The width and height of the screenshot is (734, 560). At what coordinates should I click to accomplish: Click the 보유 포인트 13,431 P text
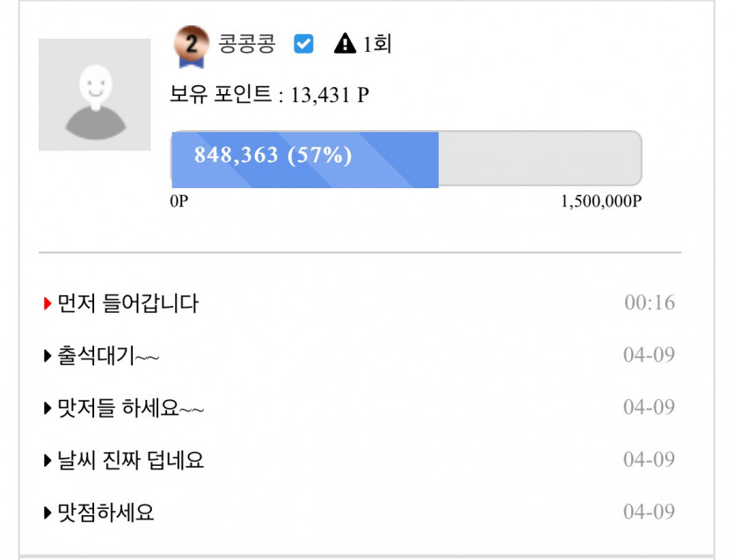click(x=269, y=96)
